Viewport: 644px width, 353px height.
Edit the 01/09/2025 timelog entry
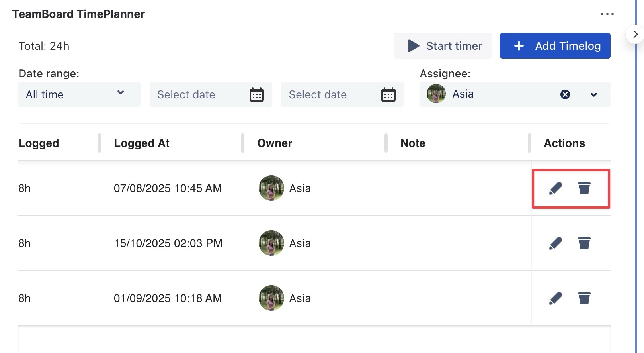[556, 298]
